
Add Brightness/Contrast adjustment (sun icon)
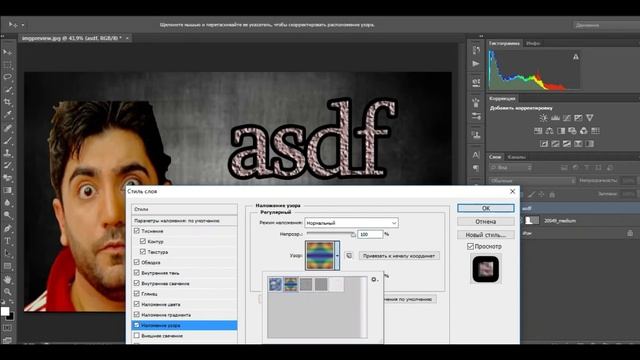(x=543, y=118)
